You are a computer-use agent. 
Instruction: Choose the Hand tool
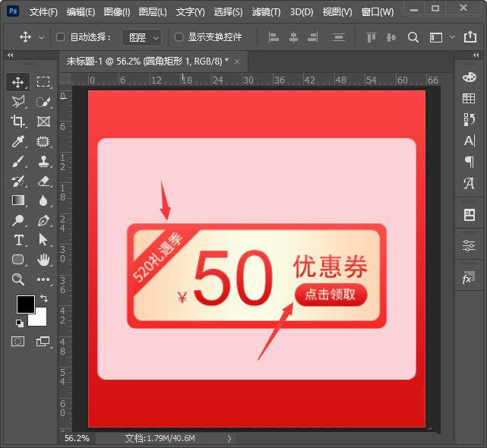[x=43, y=260]
